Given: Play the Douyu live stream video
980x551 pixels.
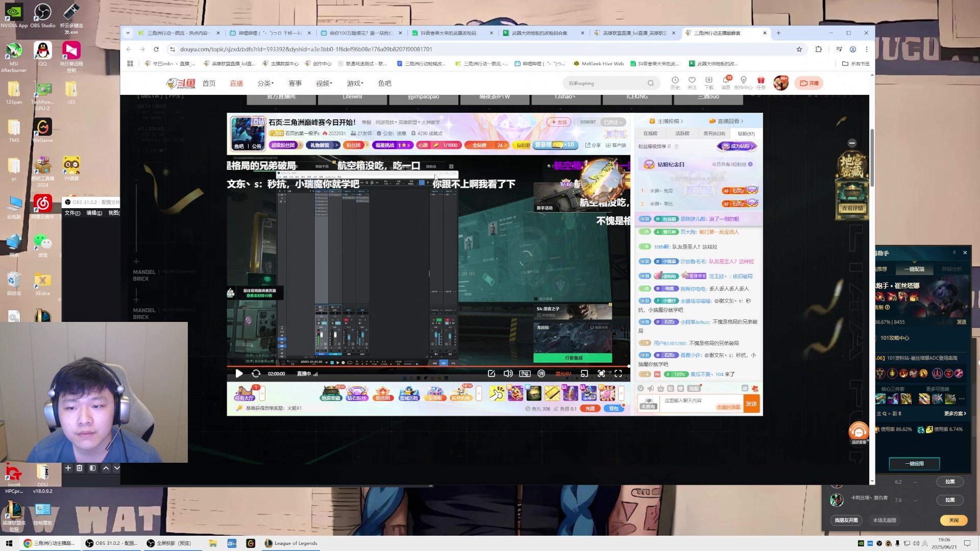Looking at the screenshot, I should pyautogui.click(x=239, y=373).
